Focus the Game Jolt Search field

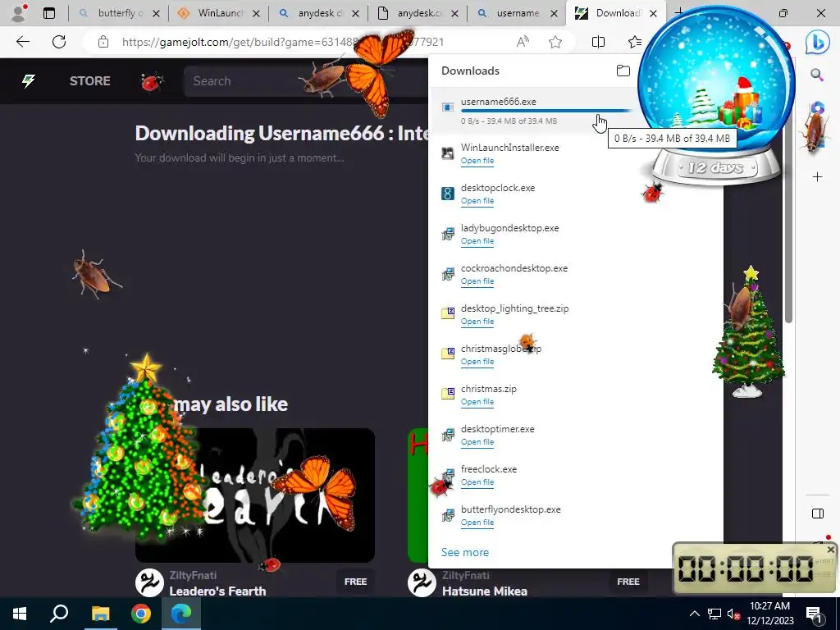(305, 81)
